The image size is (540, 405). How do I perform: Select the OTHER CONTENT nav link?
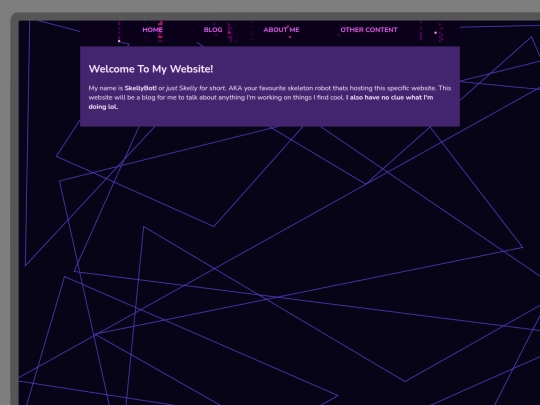click(x=369, y=30)
